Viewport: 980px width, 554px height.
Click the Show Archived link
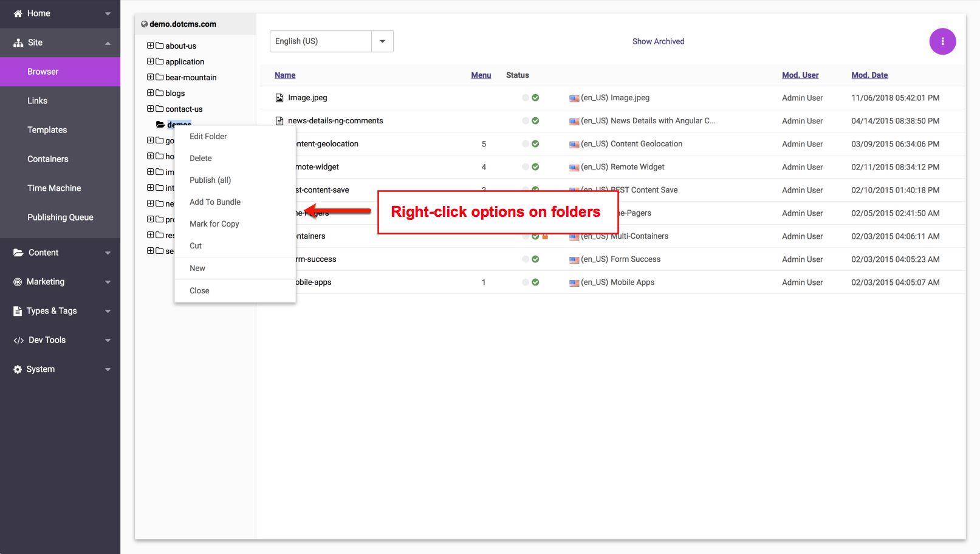click(x=658, y=41)
